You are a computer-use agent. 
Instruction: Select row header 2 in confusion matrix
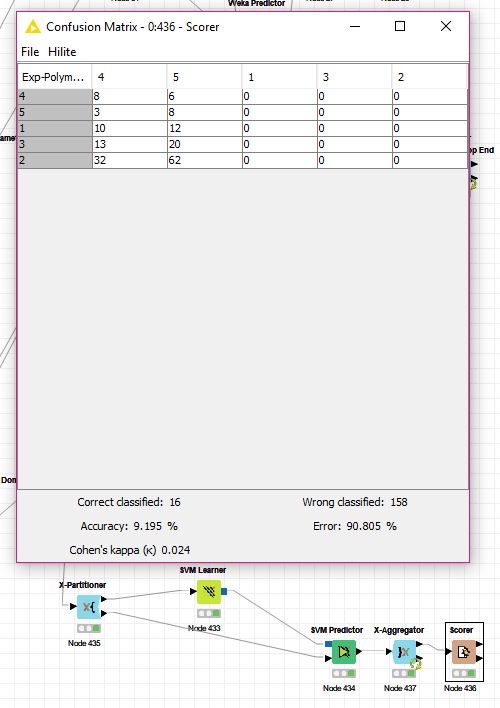pos(55,160)
